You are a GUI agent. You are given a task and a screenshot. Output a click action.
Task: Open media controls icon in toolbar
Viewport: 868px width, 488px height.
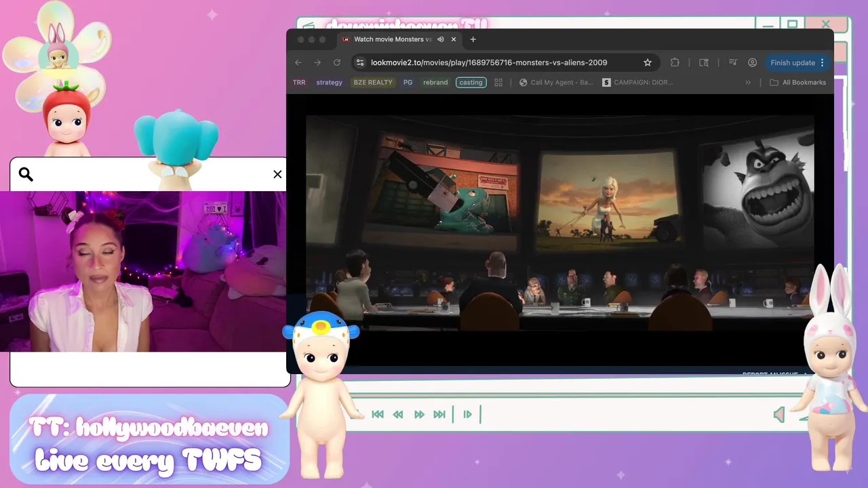(733, 62)
